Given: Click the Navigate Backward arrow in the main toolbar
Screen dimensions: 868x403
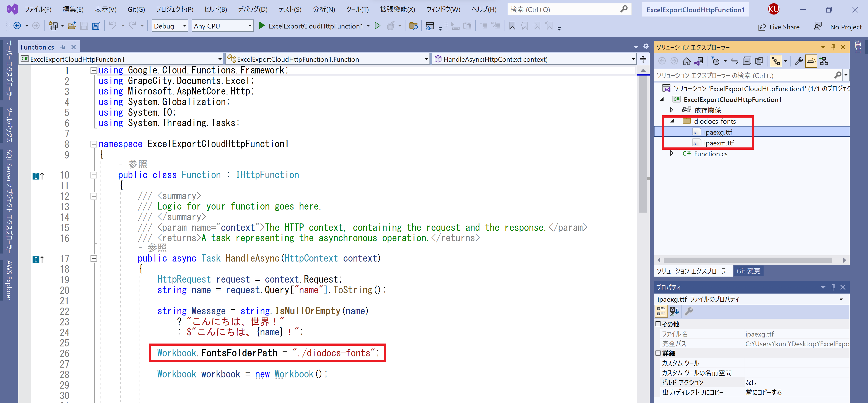Looking at the screenshot, I should 17,26.
